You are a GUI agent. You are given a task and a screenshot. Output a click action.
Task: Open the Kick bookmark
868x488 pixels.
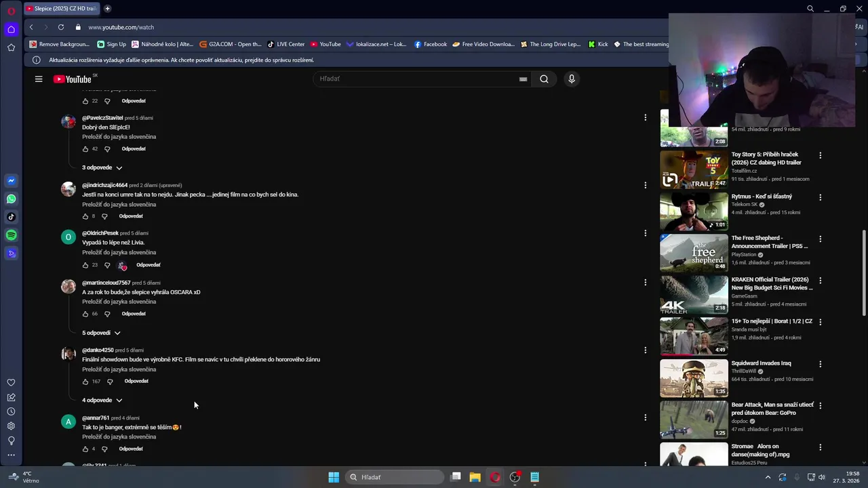[597, 44]
